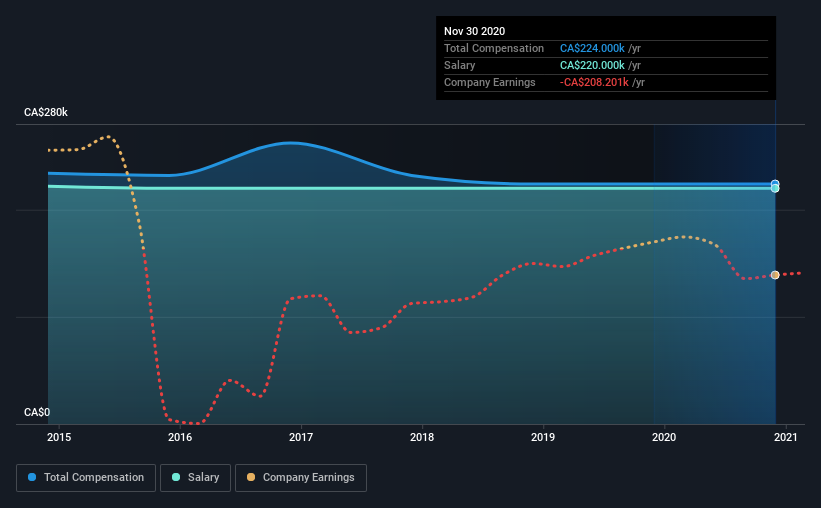821x508 pixels.
Task: Click the CA$224.000k total compensation value
Action: tap(592, 48)
